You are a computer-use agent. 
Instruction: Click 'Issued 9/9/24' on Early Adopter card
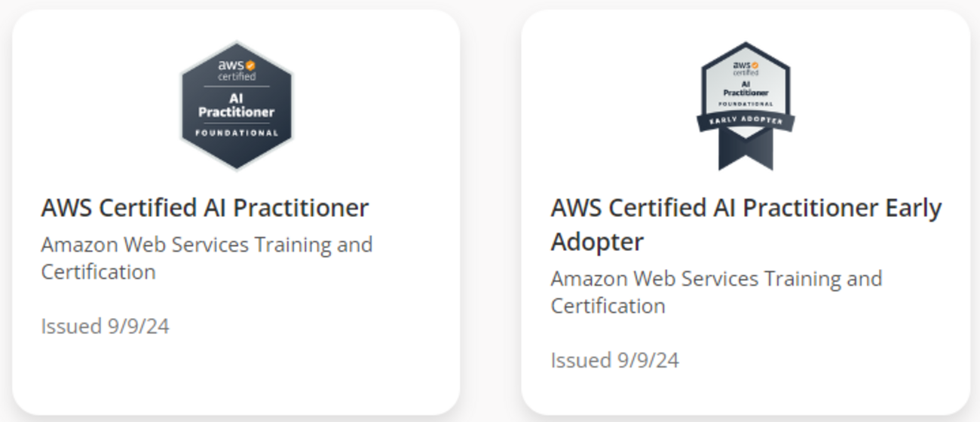coord(614,360)
